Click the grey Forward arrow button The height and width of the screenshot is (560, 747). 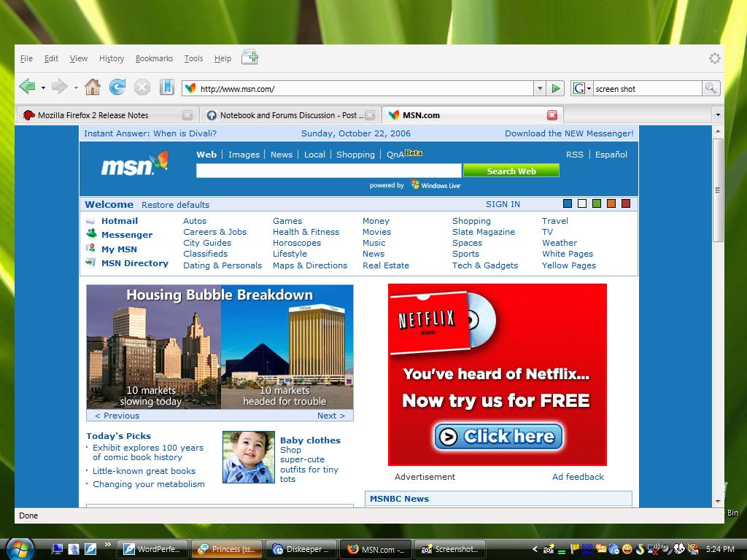tap(60, 87)
